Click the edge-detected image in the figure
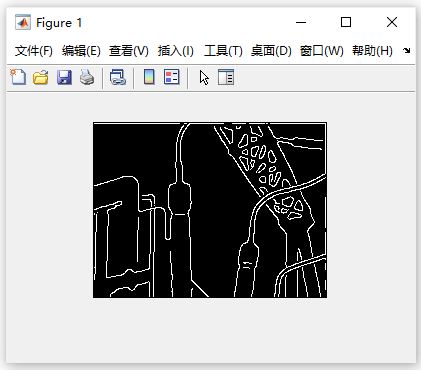 tap(210, 210)
